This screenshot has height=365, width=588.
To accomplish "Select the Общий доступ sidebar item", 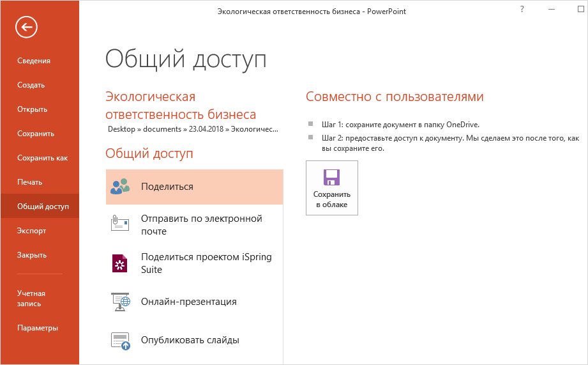I will pos(40,206).
